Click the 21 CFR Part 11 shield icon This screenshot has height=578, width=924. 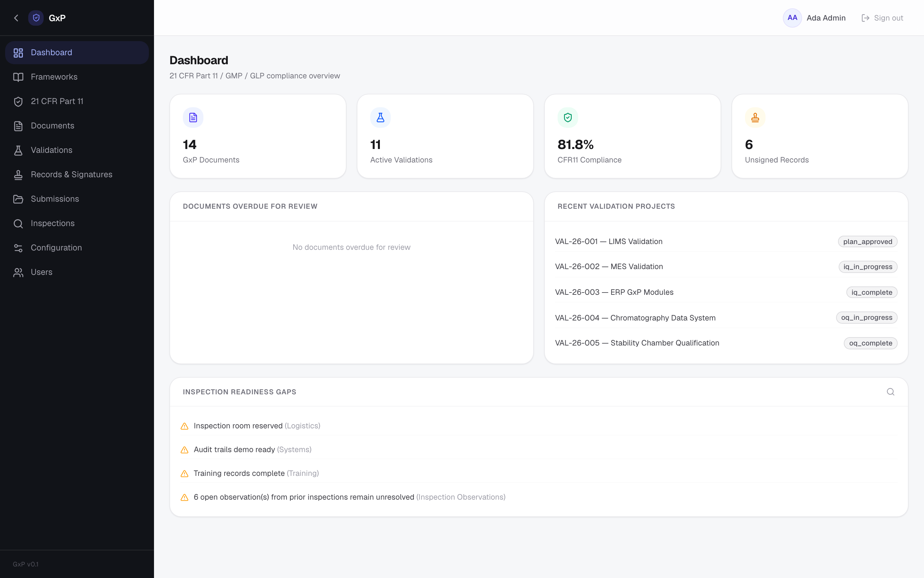point(18,102)
